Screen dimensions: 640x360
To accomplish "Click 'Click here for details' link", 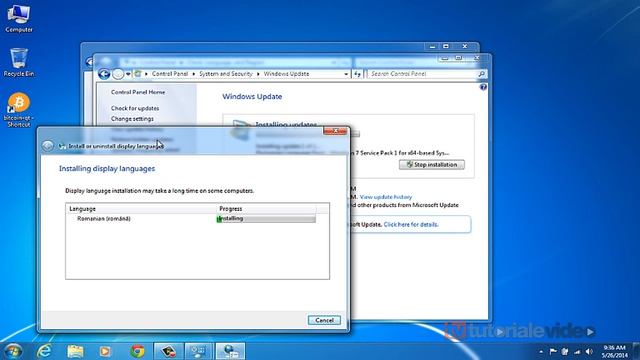I will point(411,224).
